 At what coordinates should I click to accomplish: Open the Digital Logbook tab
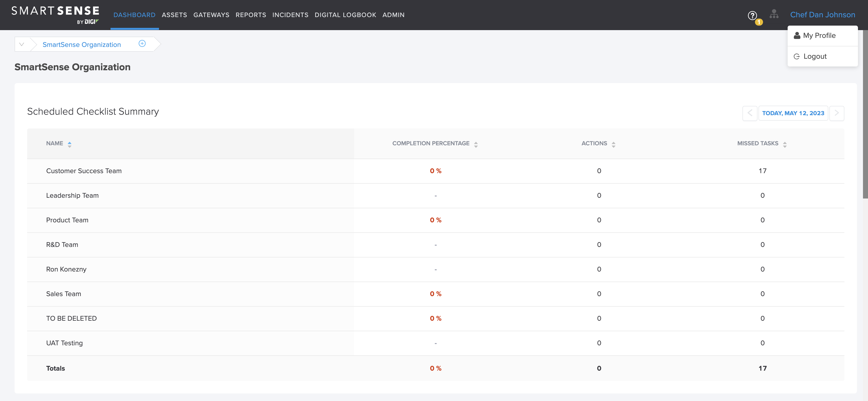(x=345, y=15)
